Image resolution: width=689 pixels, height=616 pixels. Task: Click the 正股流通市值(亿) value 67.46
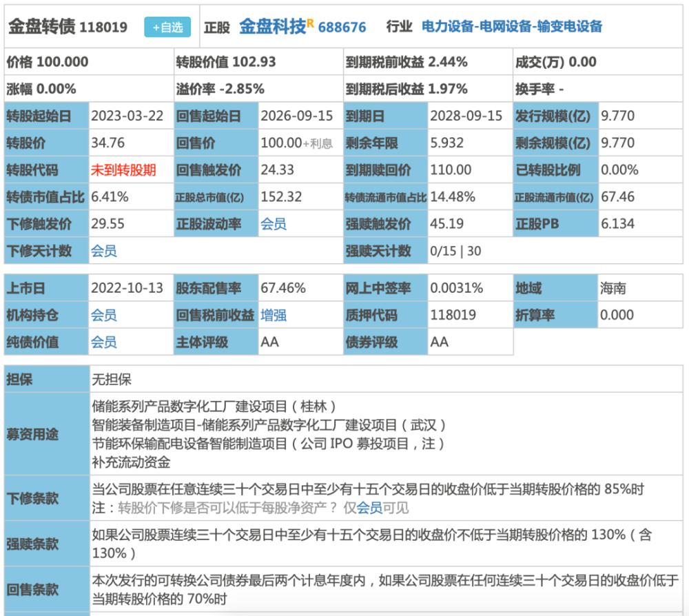pyautogui.click(x=618, y=197)
